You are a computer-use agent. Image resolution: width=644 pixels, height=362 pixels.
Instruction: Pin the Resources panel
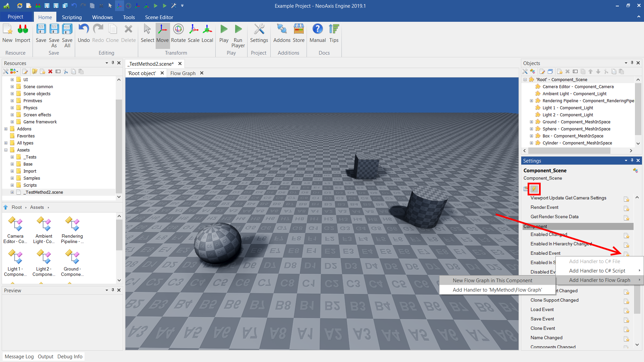(113, 63)
